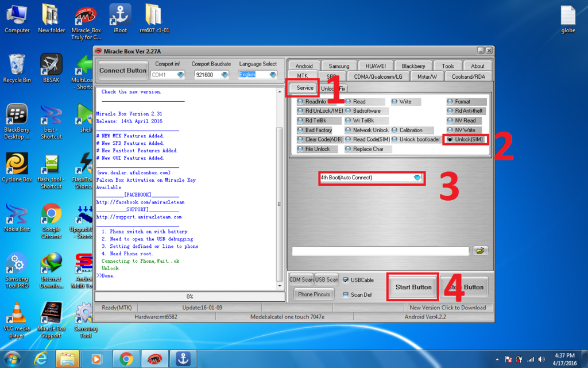This screenshot has height=368, width=588.
Task: Click the file path input field
Action: (381, 251)
